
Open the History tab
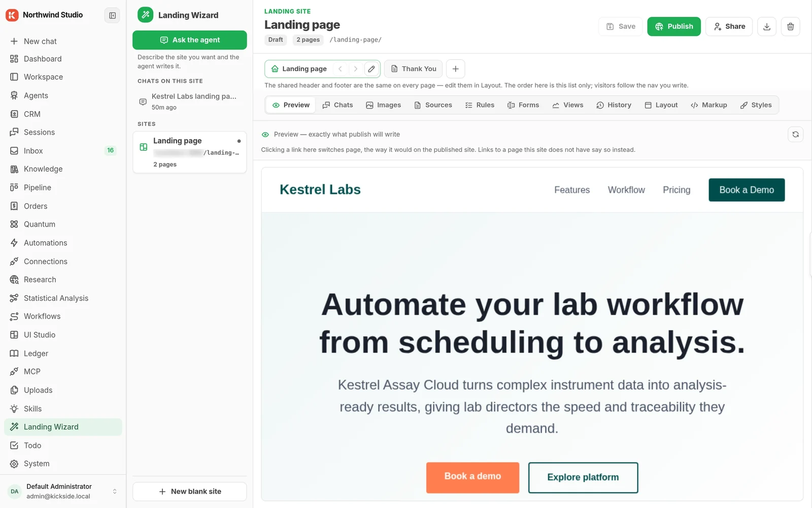pyautogui.click(x=614, y=105)
